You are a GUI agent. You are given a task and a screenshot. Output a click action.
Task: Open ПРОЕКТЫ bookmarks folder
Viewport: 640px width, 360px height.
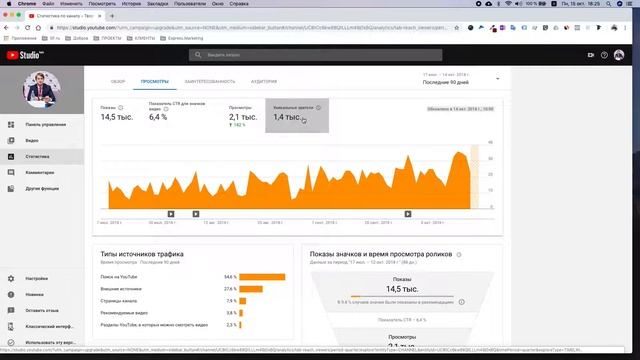108,38
